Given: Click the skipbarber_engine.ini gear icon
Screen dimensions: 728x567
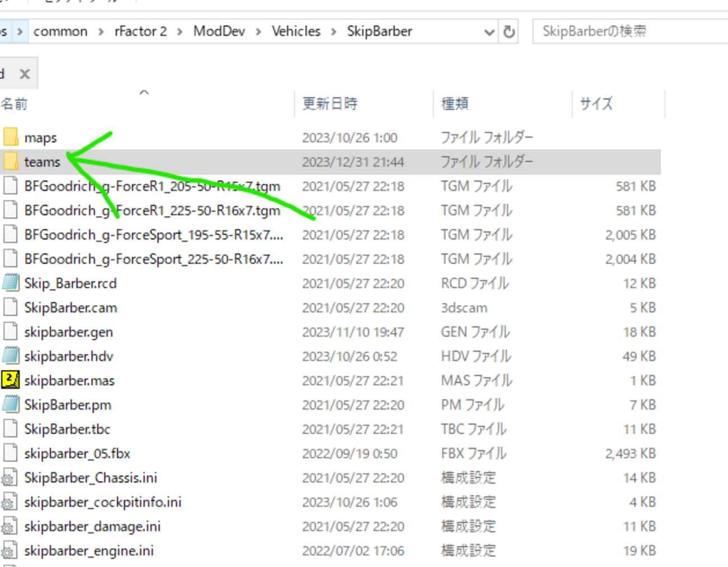Looking at the screenshot, I should tap(9, 551).
